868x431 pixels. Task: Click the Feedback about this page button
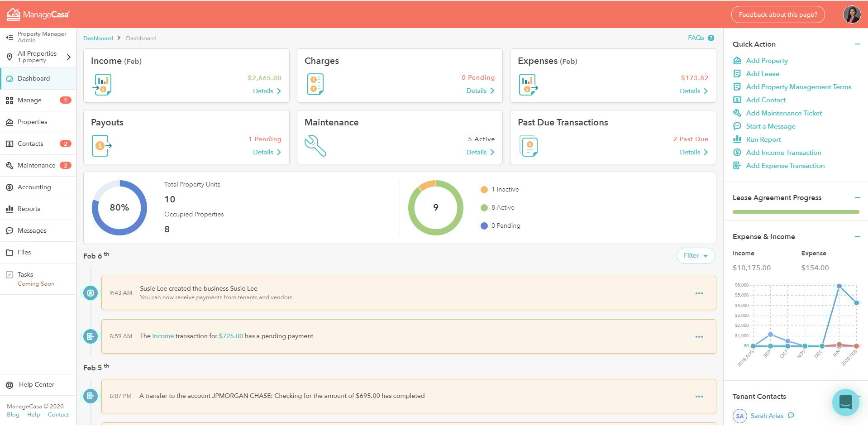coord(777,14)
